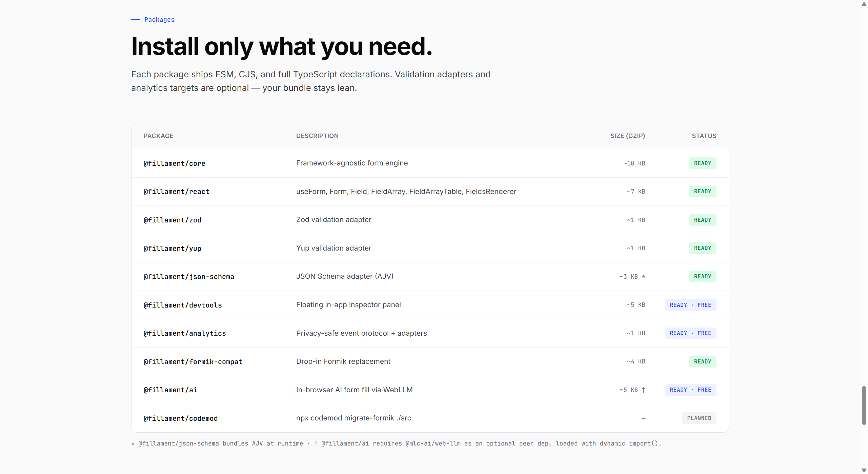
Task: Select the @fillament/ai package name
Action: 170,390
